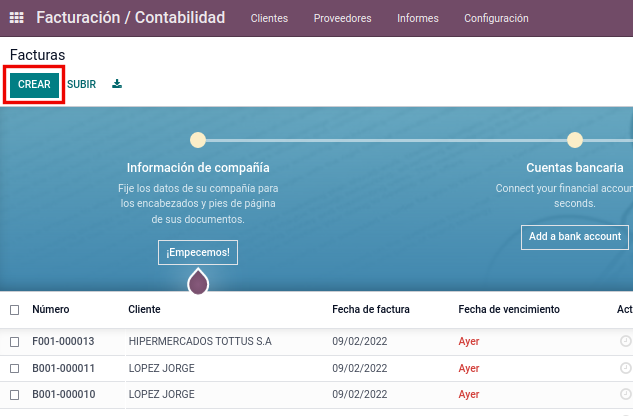The width and height of the screenshot is (633, 416).
Task: Click the download export icon
Action: (117, 84)
